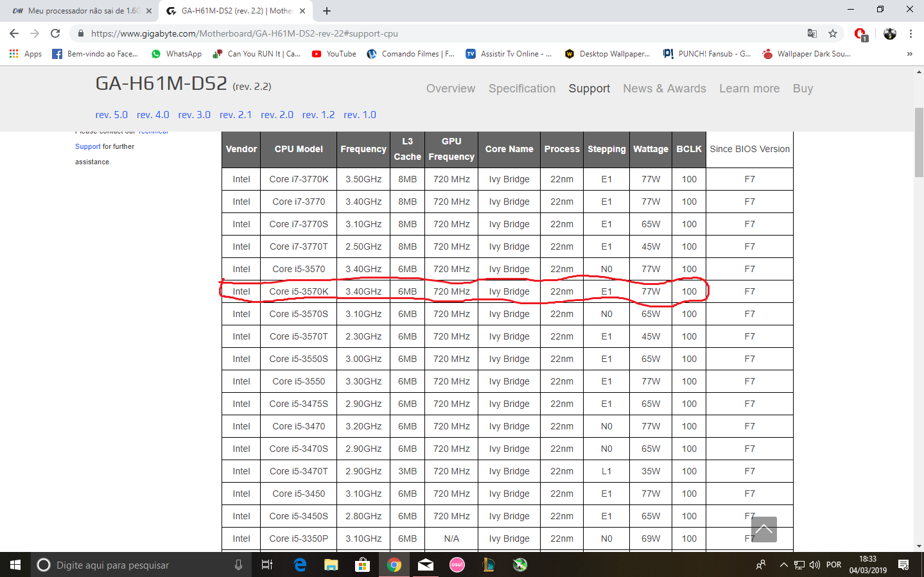Open File Explorer from the taskbar
The width and height of the screenshot is (924, 577).
331,565
